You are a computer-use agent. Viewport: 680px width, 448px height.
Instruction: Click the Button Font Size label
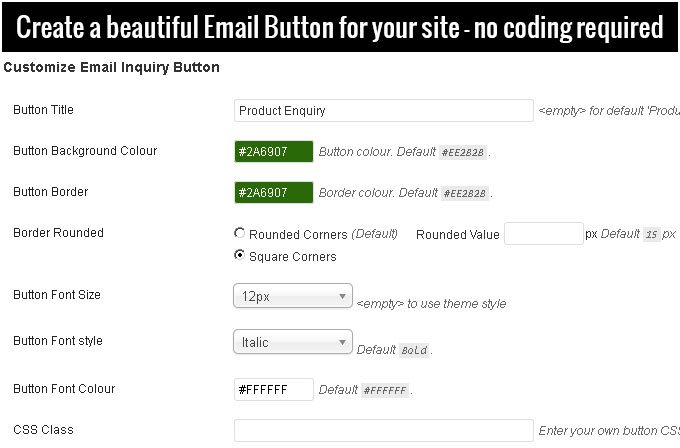click(x=57, y=295)
